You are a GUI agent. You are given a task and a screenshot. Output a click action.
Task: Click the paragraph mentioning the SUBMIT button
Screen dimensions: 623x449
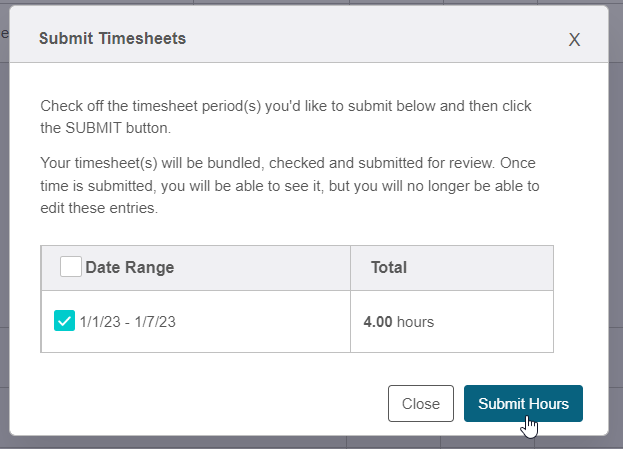tap(286, 117)
